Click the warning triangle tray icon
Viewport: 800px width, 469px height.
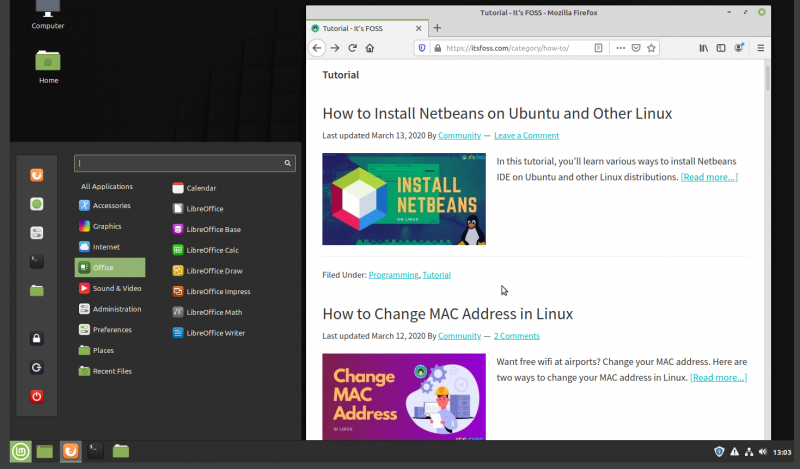tap(735, 452)
